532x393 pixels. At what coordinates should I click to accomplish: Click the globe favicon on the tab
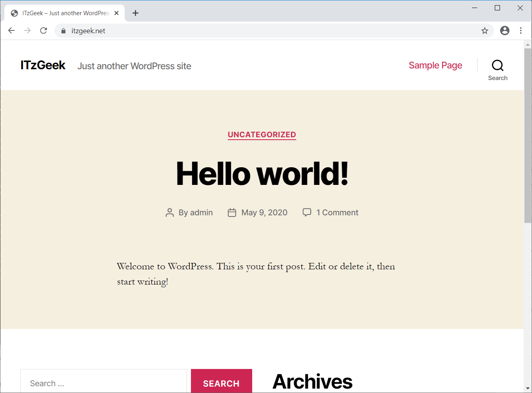coord(14,13)
